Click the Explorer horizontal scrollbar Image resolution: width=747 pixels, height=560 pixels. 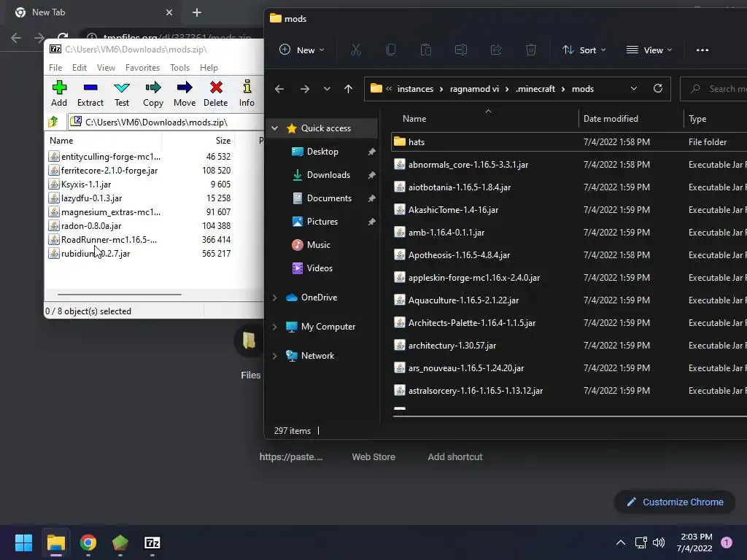(x=570, y=416)
